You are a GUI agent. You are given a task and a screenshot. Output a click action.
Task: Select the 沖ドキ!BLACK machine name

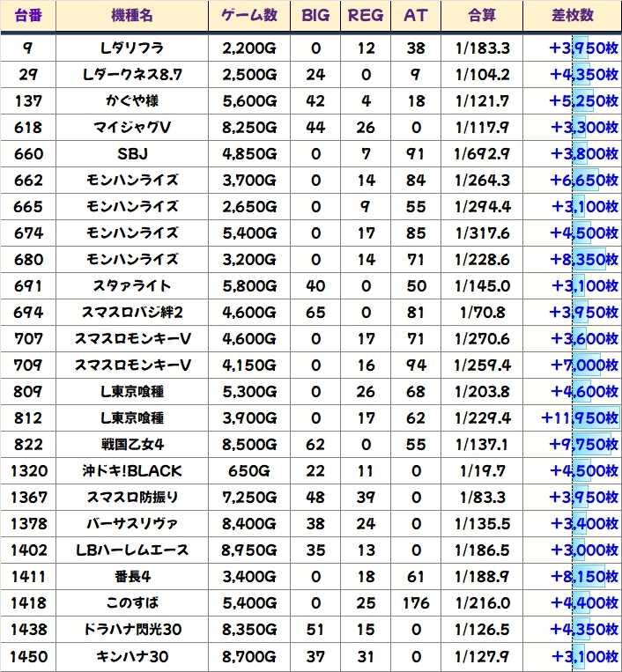pos(132,471)
